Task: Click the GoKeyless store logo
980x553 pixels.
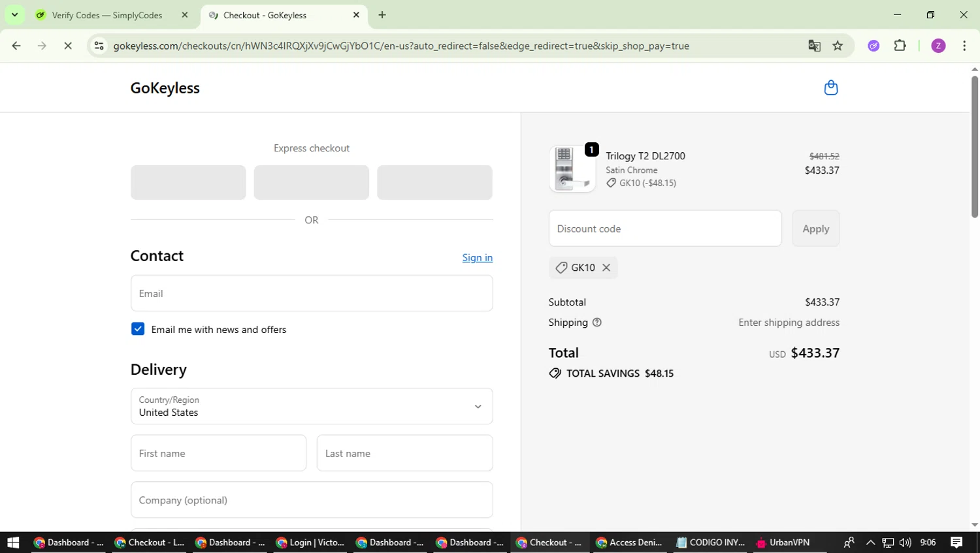Action: click(165, 88)
